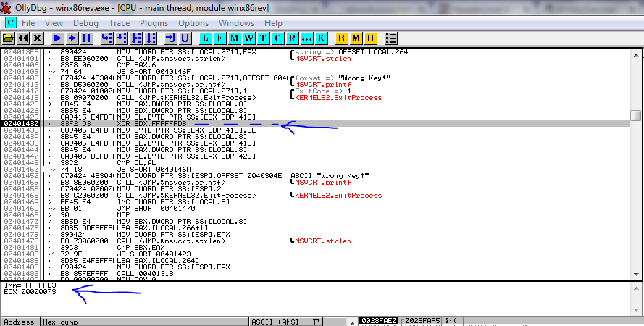This screenshot has height=326, width=644.
Task: Restart the debugged program with rewind icon
Action: click(x=23, y=38)
